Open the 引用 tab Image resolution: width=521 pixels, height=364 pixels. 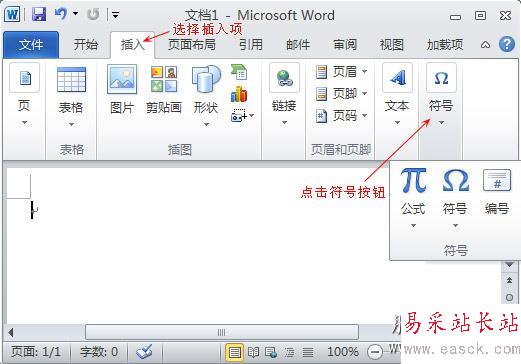(x=251, y=45)
